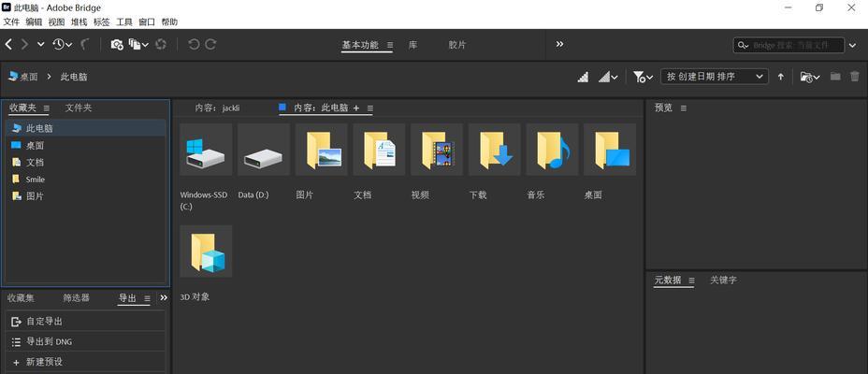
Task: Click the Bridge search input field
Action: pyautogui.click(x=795, y=45)
